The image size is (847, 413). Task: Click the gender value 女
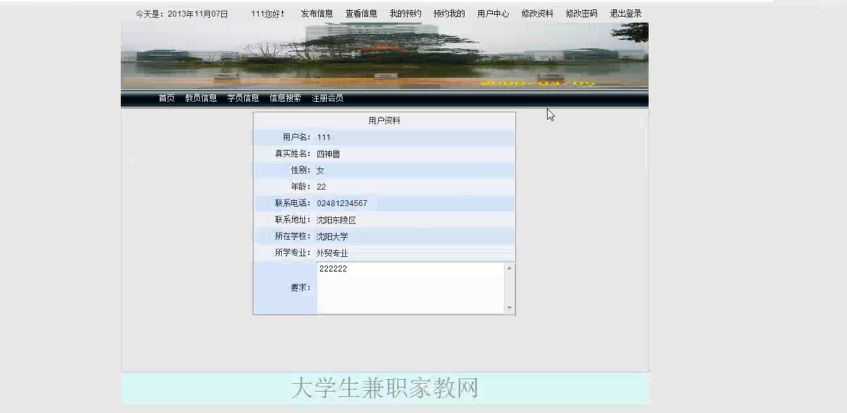320,171
